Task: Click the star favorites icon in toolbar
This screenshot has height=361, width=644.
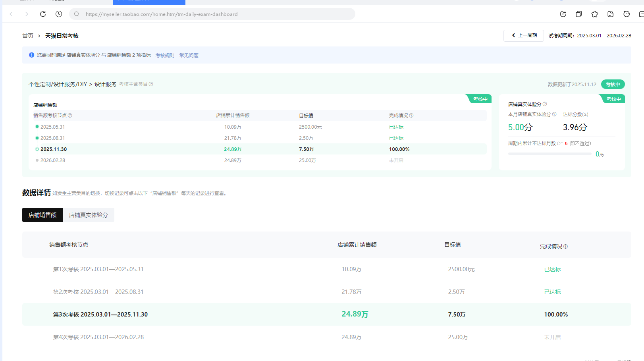Action: pyautogui.click(x=594, y=14)
